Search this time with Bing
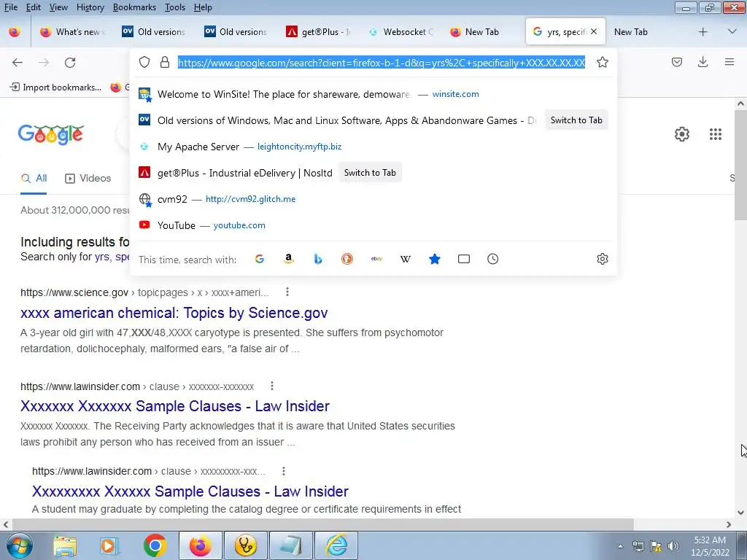Screen dimensions: 747x560 [x=318, y=259]
